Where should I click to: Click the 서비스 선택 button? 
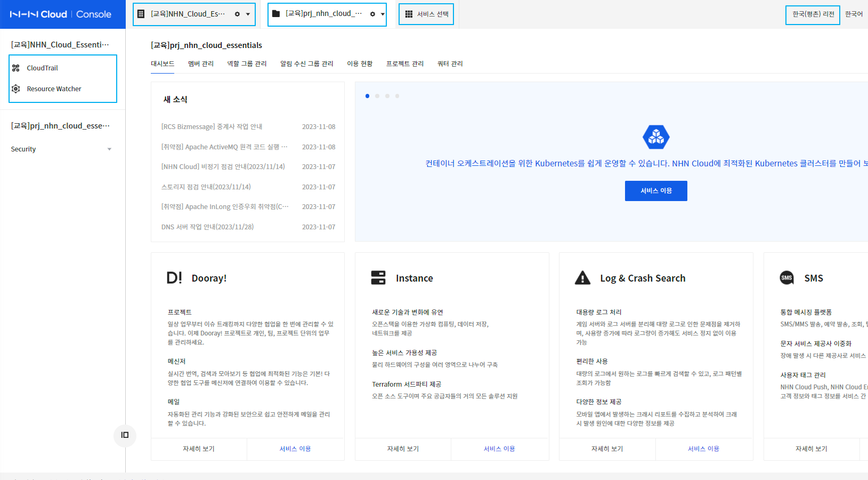(426, 14)
